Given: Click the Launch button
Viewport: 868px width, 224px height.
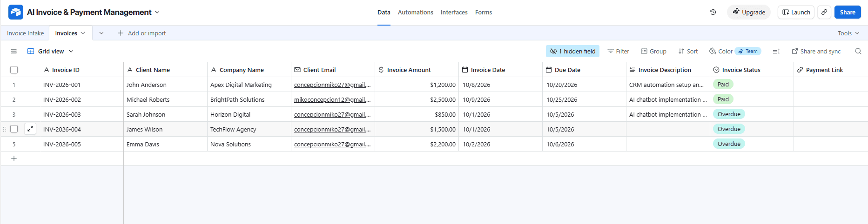Looking at the screenshot, I should point(796,12).
